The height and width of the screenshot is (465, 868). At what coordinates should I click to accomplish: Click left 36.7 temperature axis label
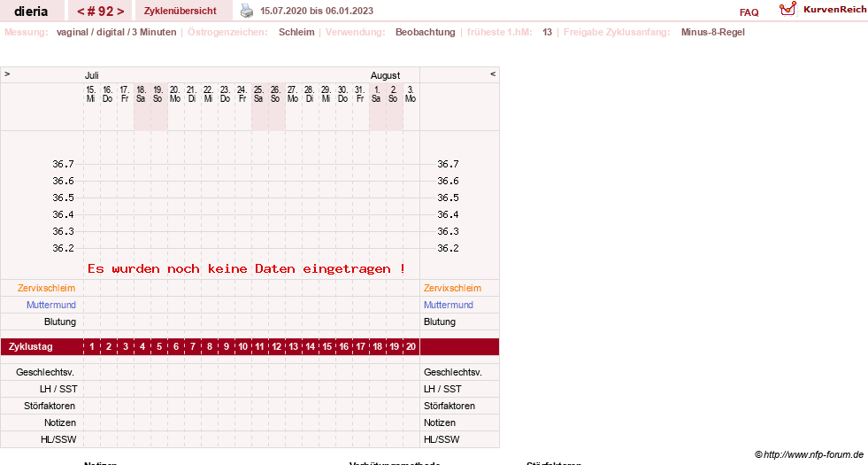[x=63, y=164]
